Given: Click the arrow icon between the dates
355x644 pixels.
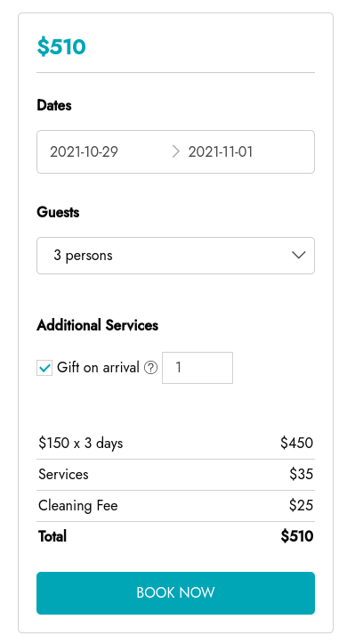Looking at the screenshot, I should point(175,152).
